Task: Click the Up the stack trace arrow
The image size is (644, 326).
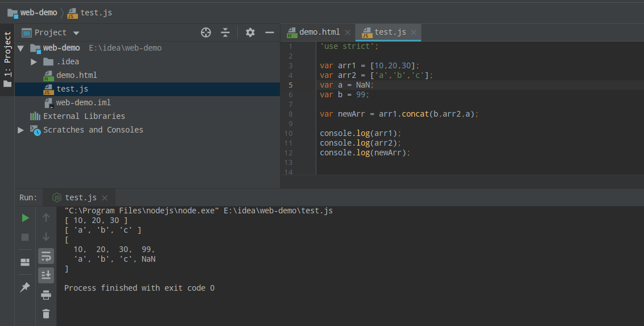Action: tap(46, 217)
